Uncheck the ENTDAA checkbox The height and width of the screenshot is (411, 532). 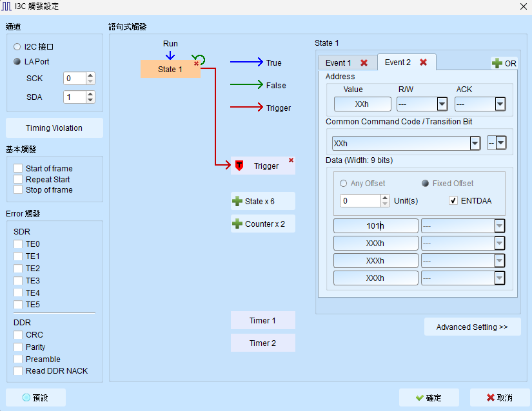(453, 200)
